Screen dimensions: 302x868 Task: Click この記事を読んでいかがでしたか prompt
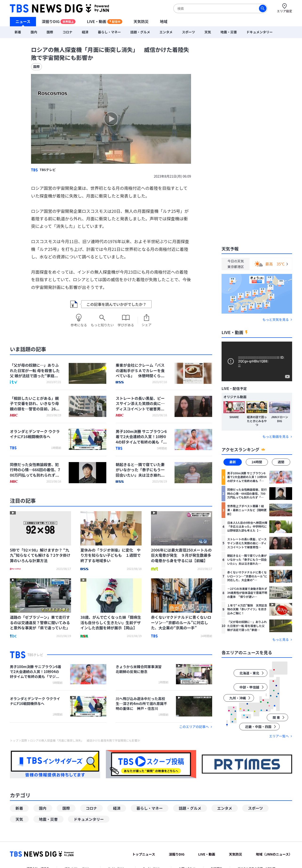pyautogui.click(x=116, y=304)
